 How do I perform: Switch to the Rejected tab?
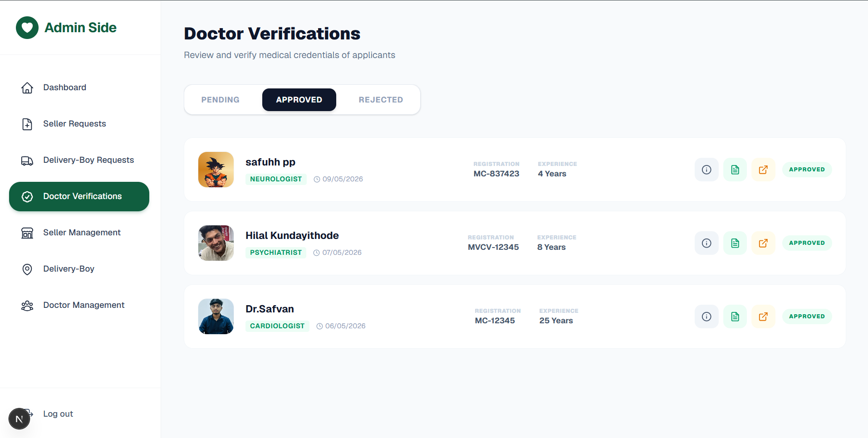381,100
